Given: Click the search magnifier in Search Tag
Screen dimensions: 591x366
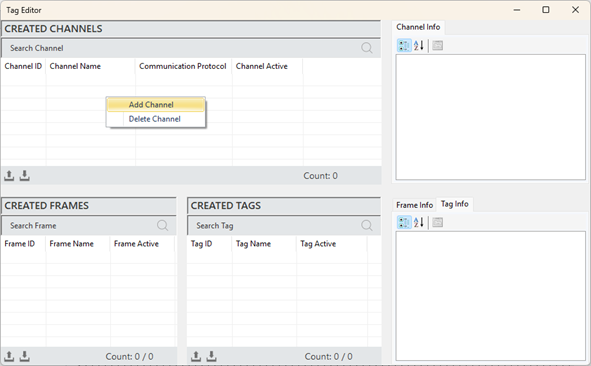Looking at the screenshot, I should click(367, 225).
